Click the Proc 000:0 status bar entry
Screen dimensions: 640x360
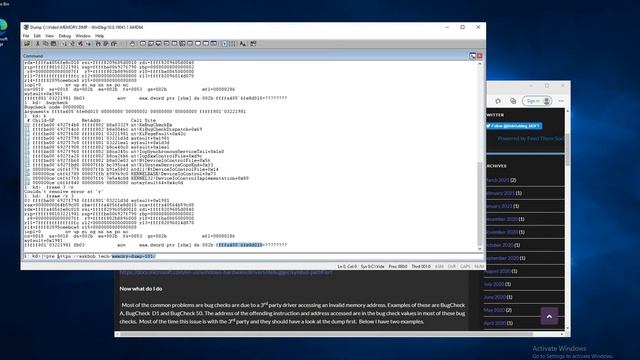click(x=398, y=267)
